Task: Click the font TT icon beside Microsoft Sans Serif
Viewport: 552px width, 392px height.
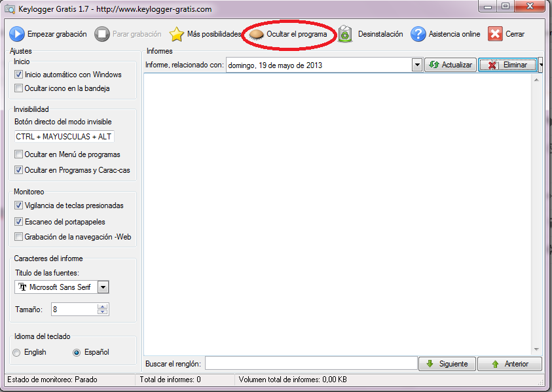Action: click(22, 287)
